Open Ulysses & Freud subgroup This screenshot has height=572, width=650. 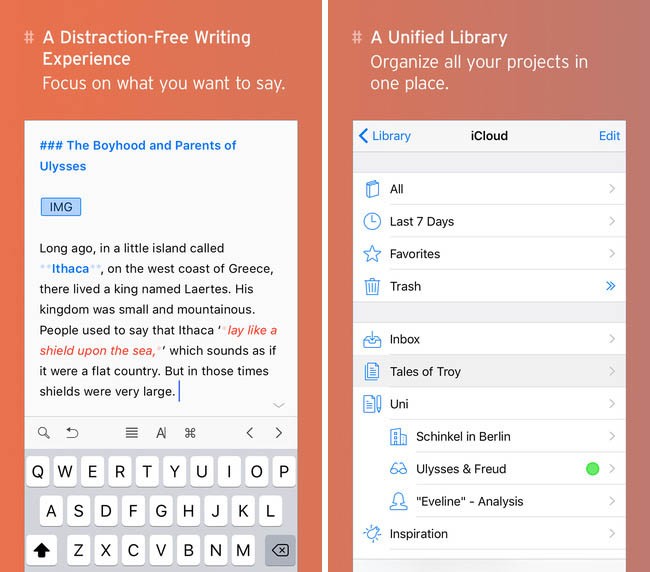pyautogui.click(x=489, y=468)
